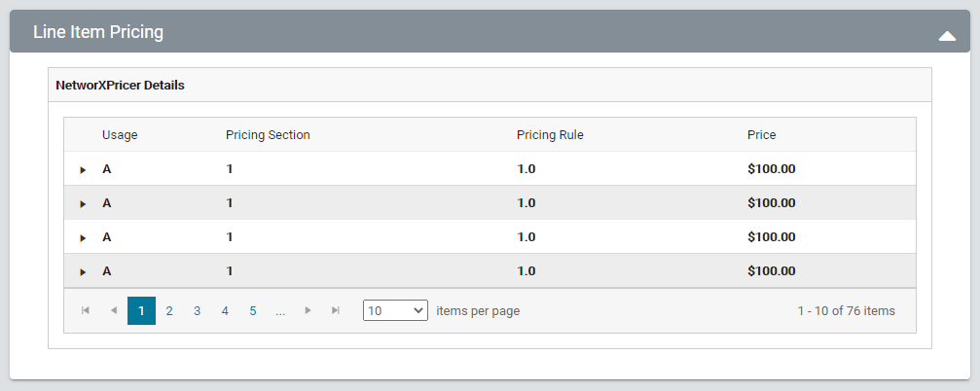The image size is (980, 391).
Task: Click the ellipsis for more pages
Action: [x=280, y=311]
